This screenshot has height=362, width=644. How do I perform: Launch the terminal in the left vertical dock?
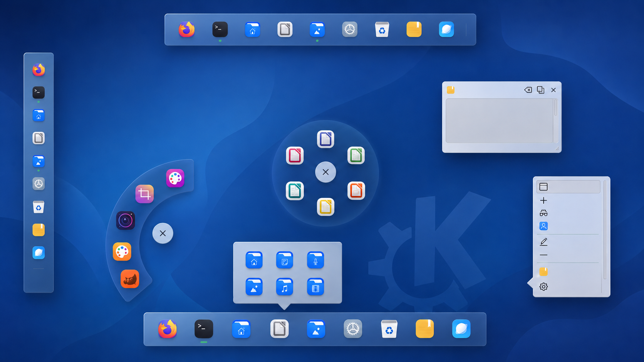(39, 92)
